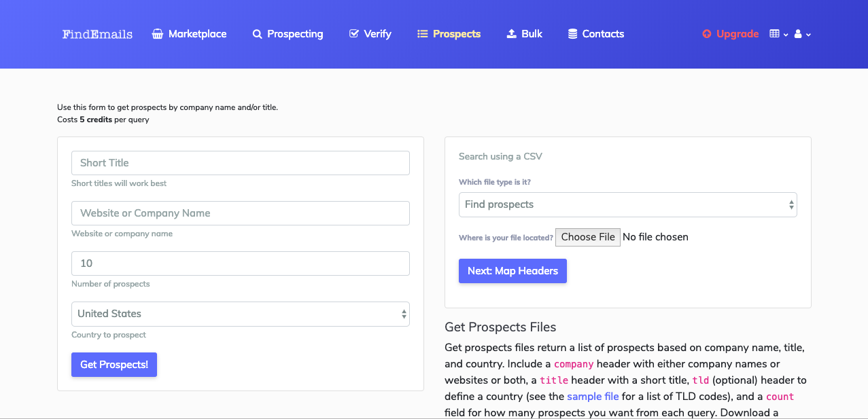Open the Contacts menu item
The image size is (868, 419).
point(603,34)
